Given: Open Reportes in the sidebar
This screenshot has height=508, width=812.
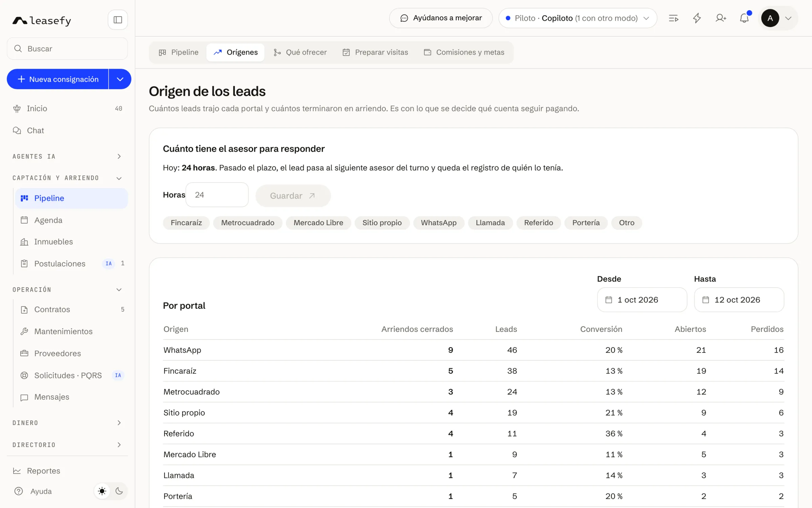Looking at the screenshot, I should (67, 471).
